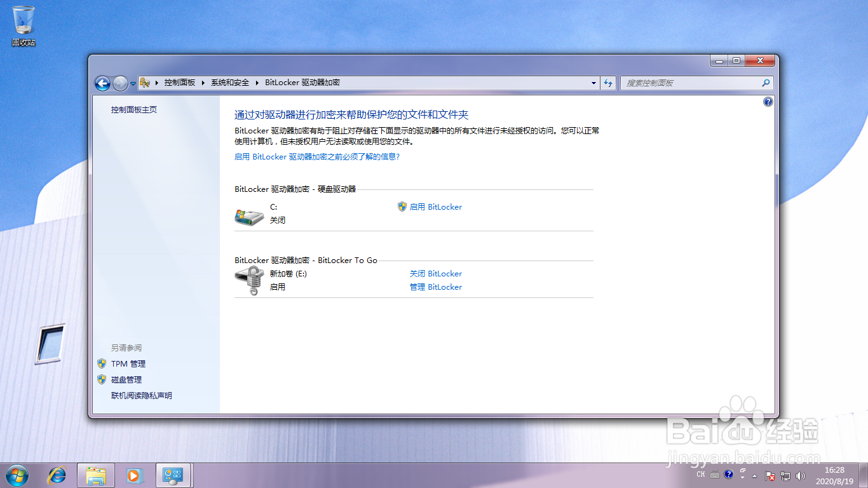Open TPM 管理 link in sidebar
This screenshot has height=488, width=868.
(x=128, y=363)
